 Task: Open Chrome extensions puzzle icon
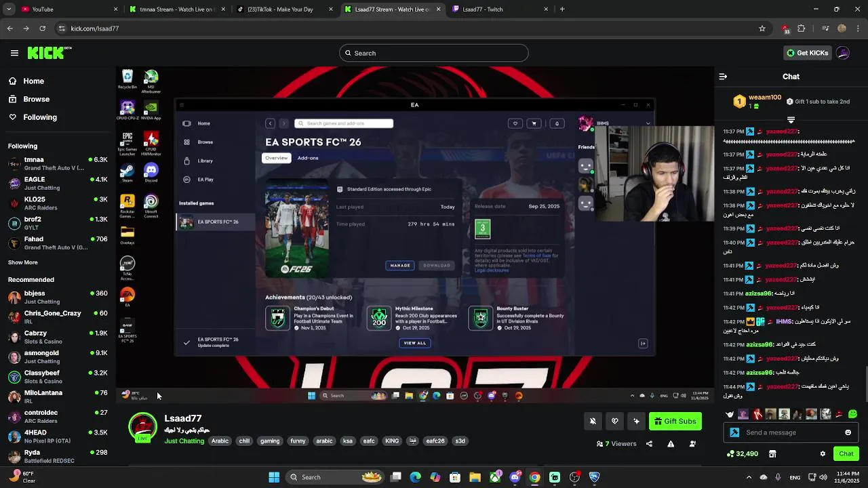pos(802,28)
